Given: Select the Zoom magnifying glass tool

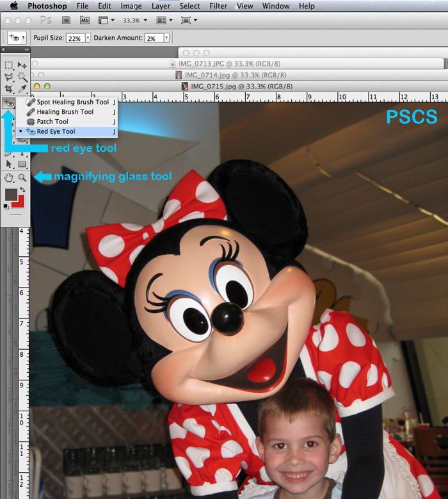Looking at the screenshot, I should 22,177.
